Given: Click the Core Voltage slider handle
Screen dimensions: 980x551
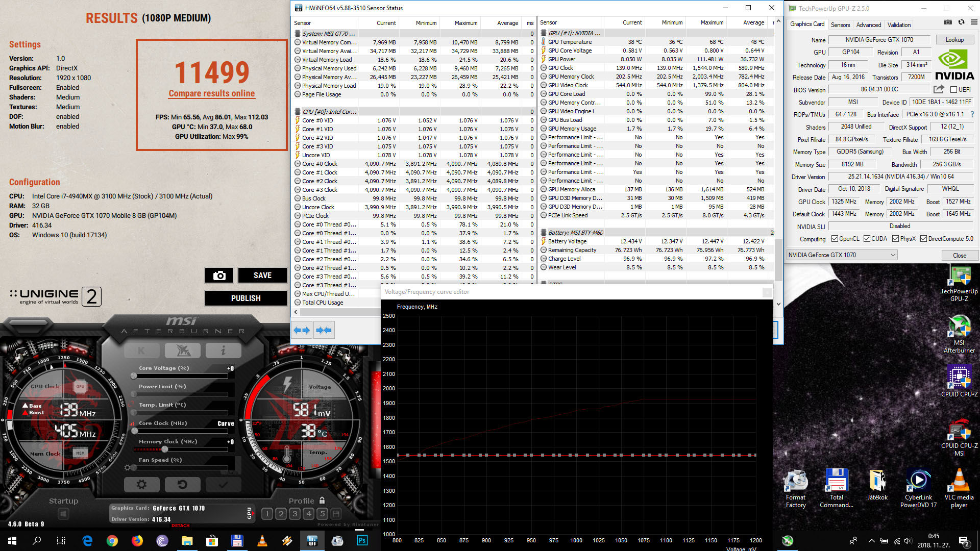Looking at the screenshot, I should (134, 376).
